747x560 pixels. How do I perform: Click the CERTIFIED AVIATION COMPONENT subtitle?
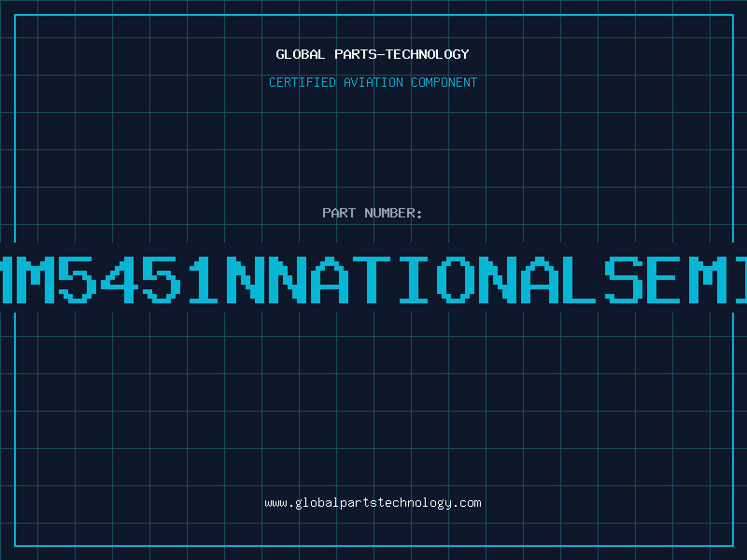(373, 82)
